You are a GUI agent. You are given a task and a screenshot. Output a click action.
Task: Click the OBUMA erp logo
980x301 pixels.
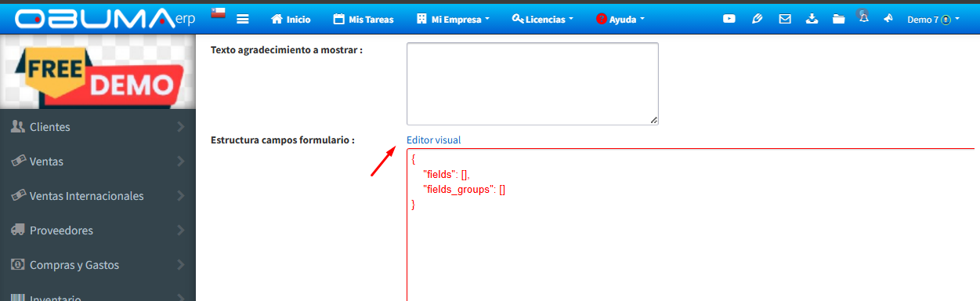[x=105, y=19]
